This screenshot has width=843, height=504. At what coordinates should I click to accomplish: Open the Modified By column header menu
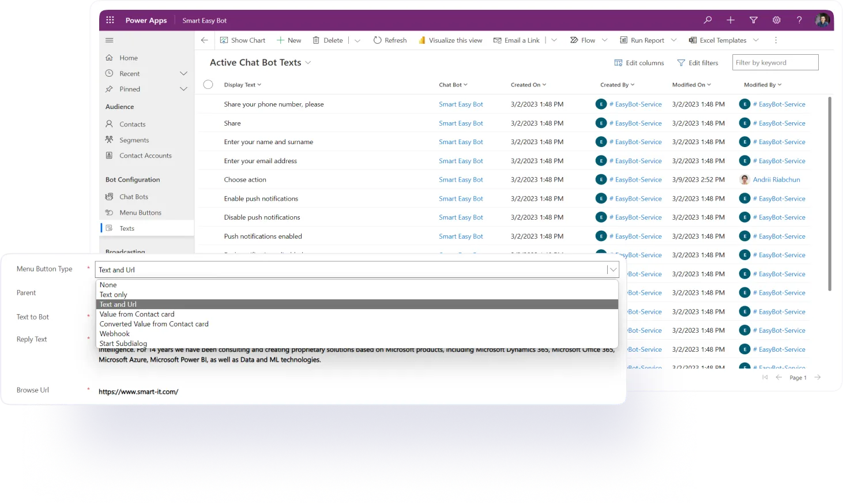762,85
